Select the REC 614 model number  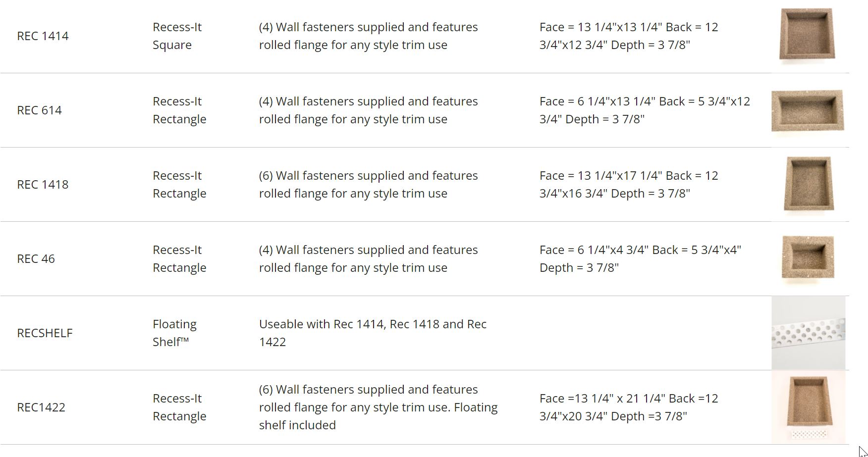pos(39,110)
